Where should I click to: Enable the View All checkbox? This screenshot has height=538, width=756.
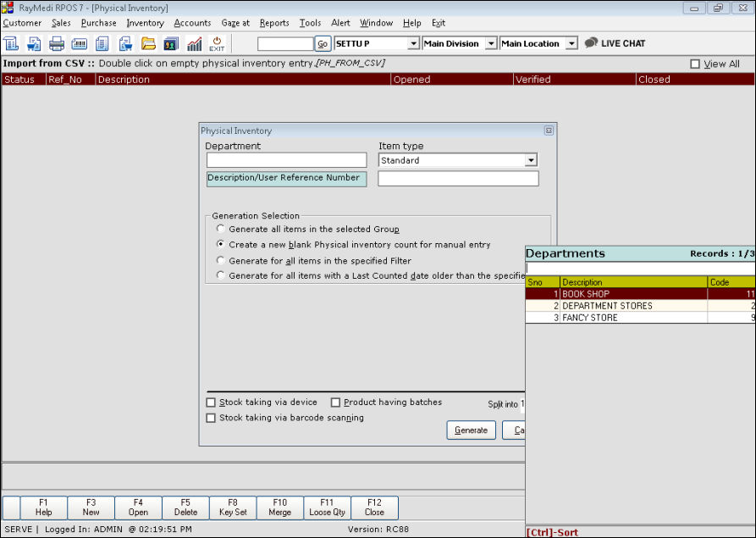695,64
